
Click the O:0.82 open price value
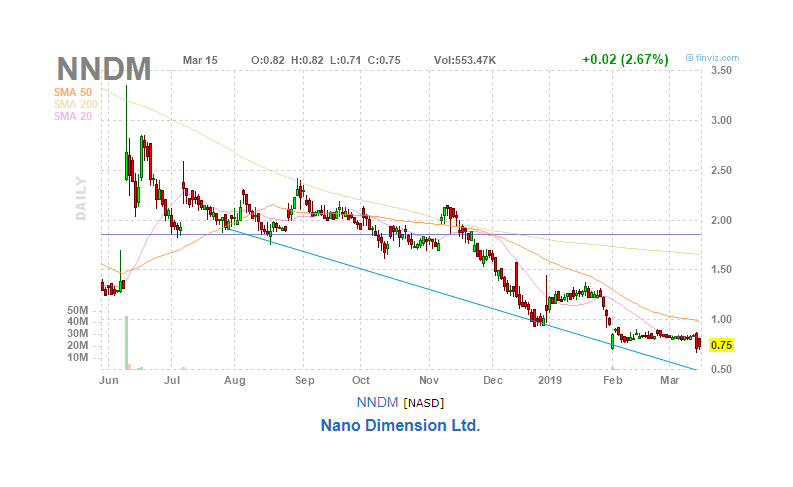click(268, 60)
